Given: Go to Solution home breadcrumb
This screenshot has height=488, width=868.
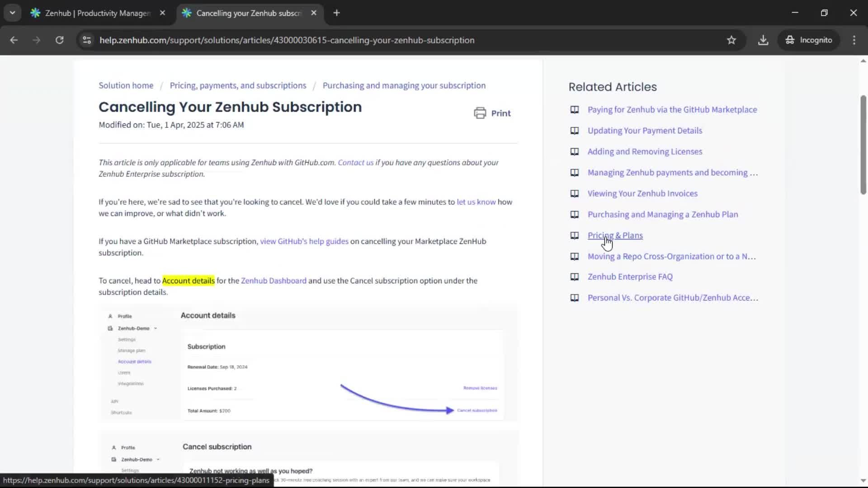Looking at the screenshot, I should tap(126, 85).
